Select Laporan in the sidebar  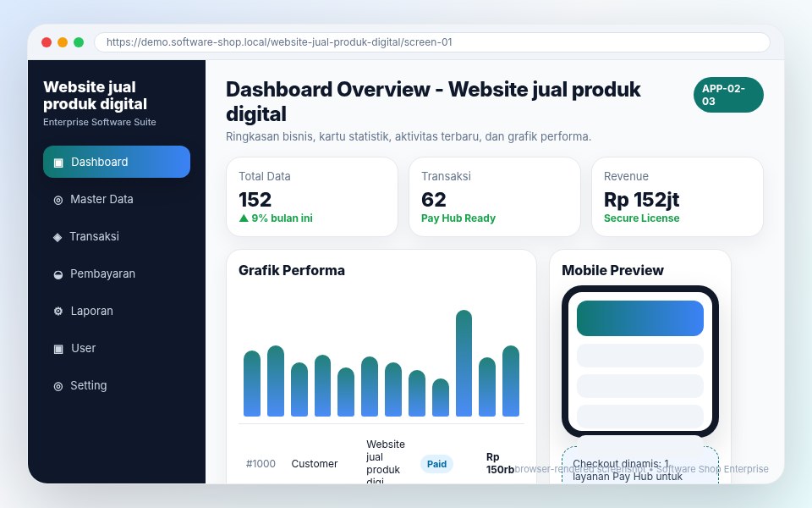tap(117, 311)
